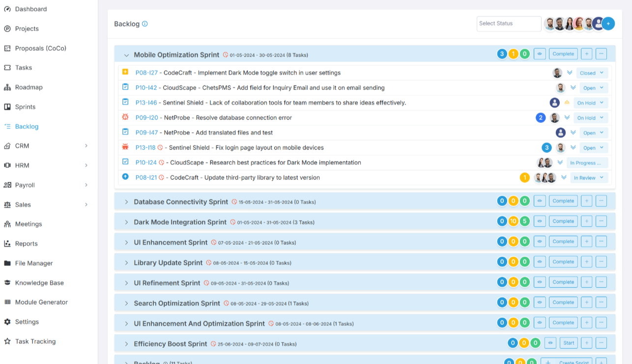Open status dropdown showing Closed for P08-I27
Image resolution: width=632 pixels, height=364 pixels.
pyautogui.click(x=592, y=73)
